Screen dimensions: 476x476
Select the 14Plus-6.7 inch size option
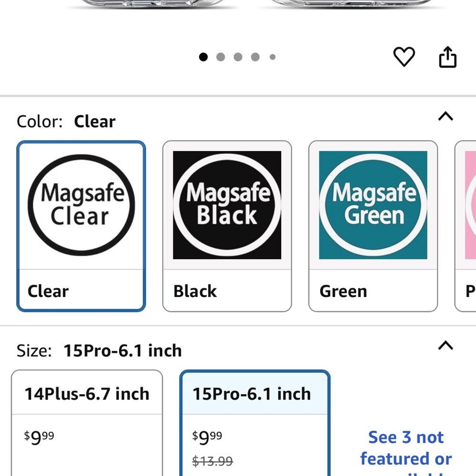point(87,394)
